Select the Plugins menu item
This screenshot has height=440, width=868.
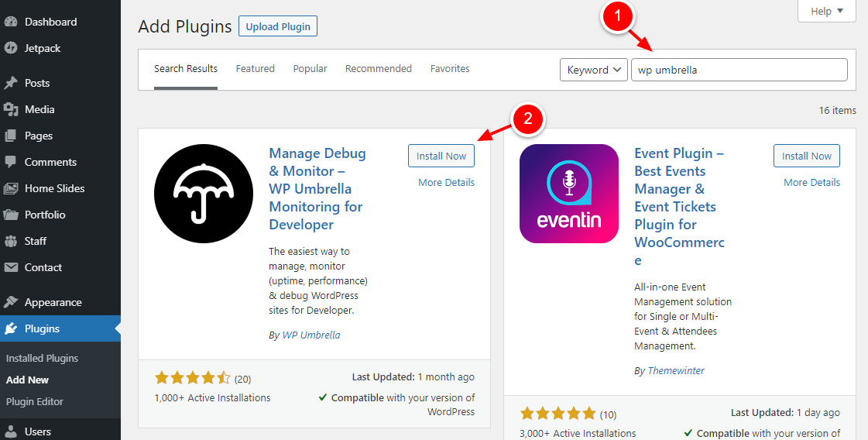[60, 328]
